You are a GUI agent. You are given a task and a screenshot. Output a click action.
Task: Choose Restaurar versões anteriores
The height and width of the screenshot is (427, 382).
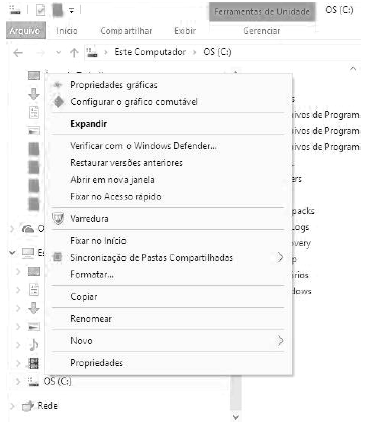[169, 163]
